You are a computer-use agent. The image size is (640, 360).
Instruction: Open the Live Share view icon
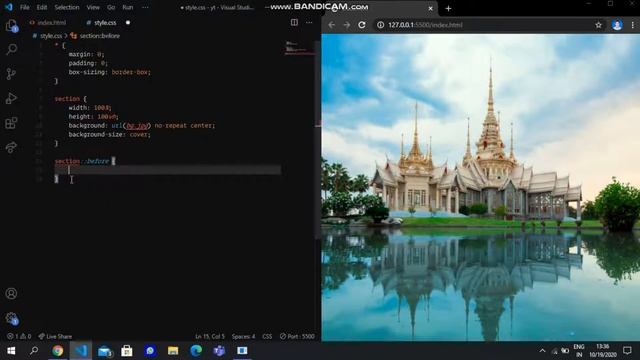pos(11,147)
